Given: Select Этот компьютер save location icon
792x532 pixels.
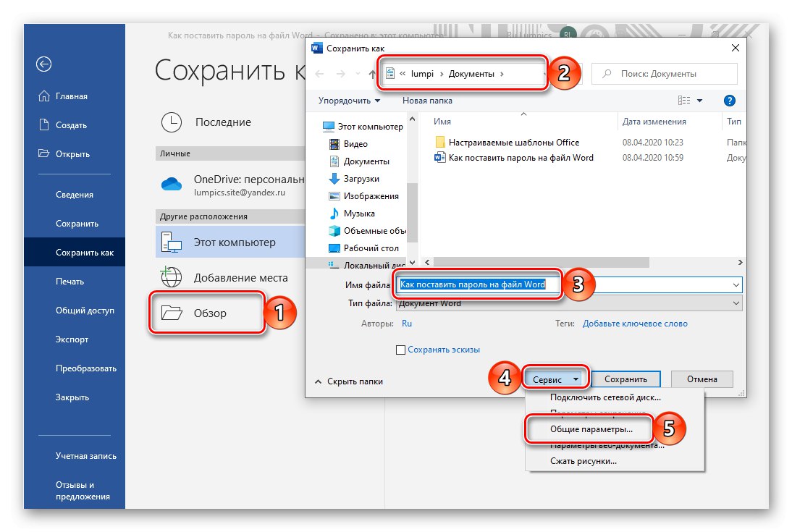Looking at the screenshot, I should (x=172, y=240).
